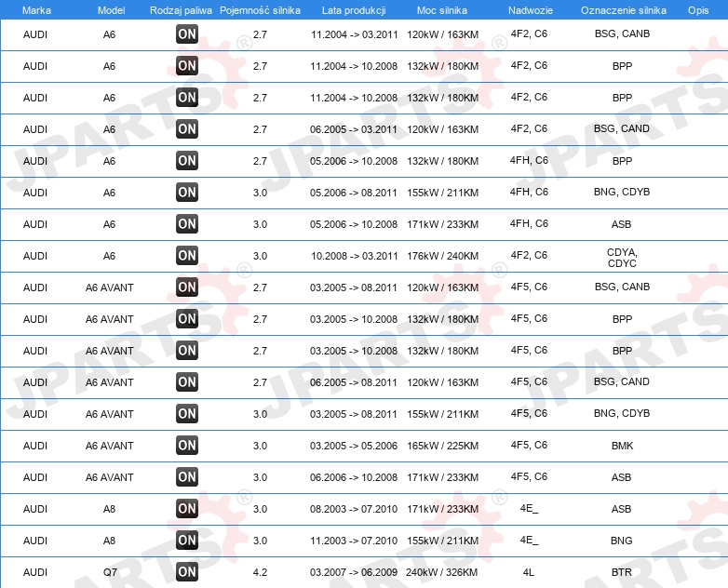Screen dimensions: 728x588
Task: Click the 176kW / 240KM power cell
Action: tap(442, 256)
